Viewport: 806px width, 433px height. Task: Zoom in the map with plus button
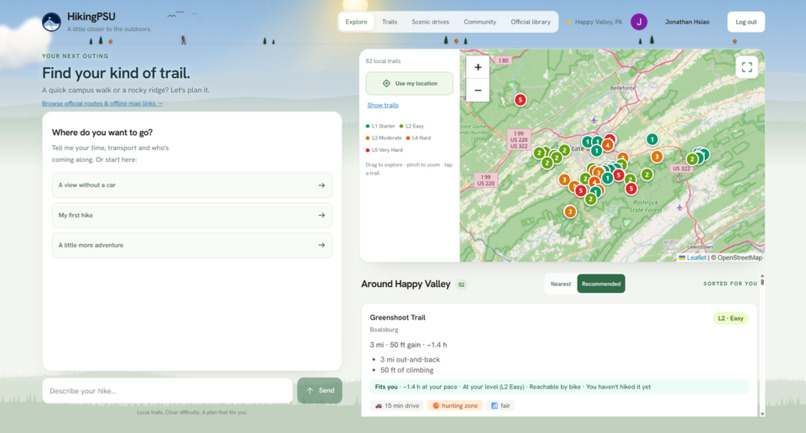coord(478,67)
